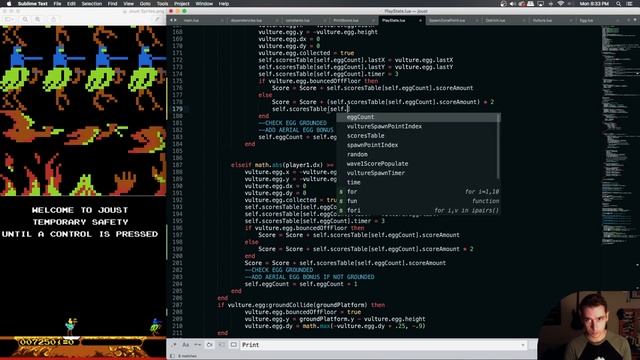Select 'vultureSpawnTimer' autocomplete suggestion

(417, 173)
